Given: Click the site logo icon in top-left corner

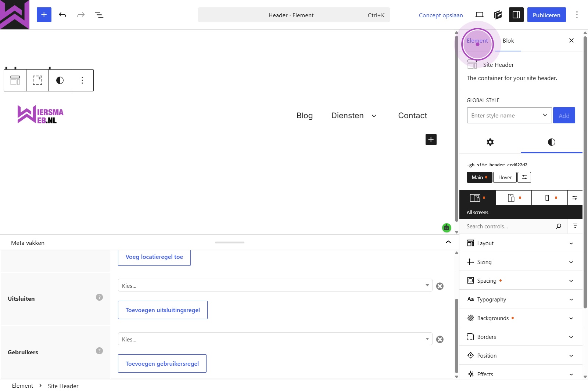Looking at the screenshot, I should [15, 15].
